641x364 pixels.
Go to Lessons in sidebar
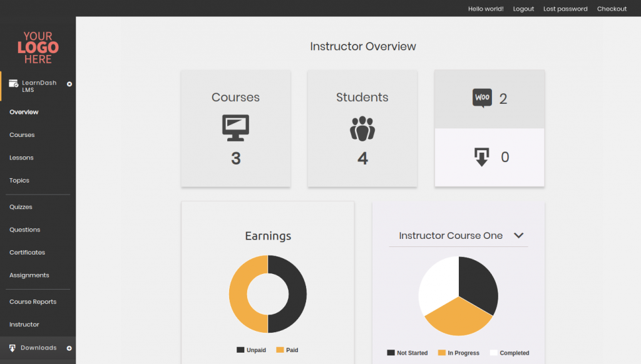(x=21, y=158)
